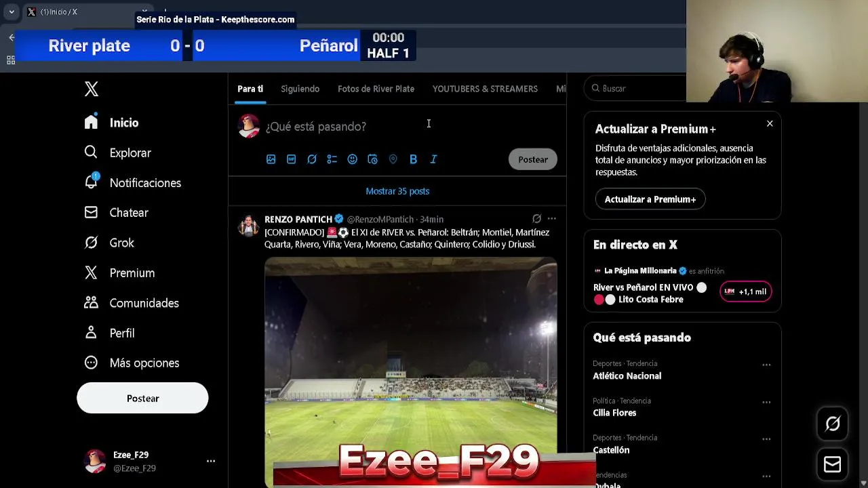Open the Chatear messages section
868x488 pixels.
point(116,212)
